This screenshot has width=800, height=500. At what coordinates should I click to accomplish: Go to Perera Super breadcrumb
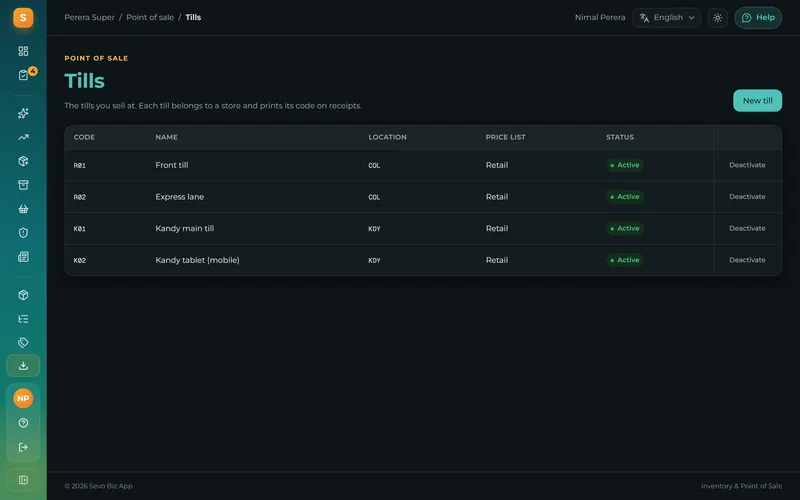click(x=89, y=17)
